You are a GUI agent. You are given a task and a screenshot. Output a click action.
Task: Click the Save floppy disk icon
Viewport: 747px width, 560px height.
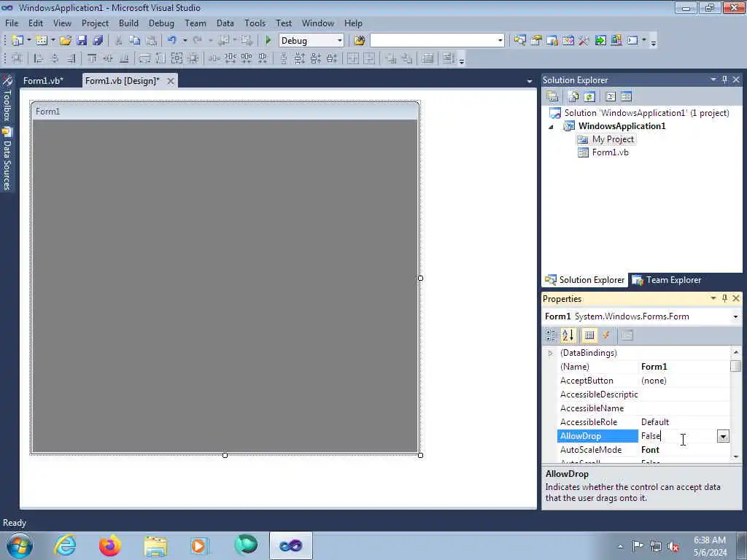click(x=82, y=41)
